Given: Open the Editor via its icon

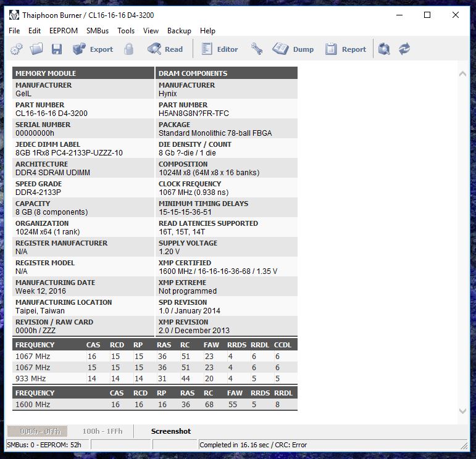Looking at the screenshot, I should pyautogui.click(x=207, y=49).
